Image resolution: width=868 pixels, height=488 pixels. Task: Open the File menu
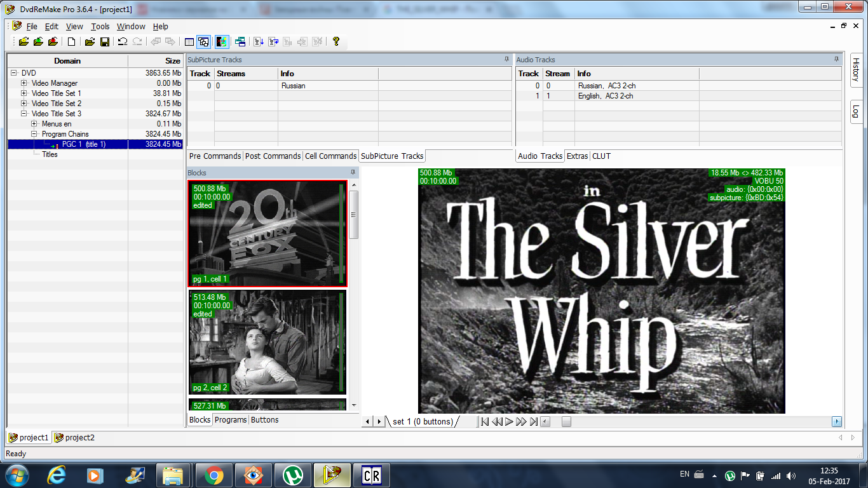[32, 26]
